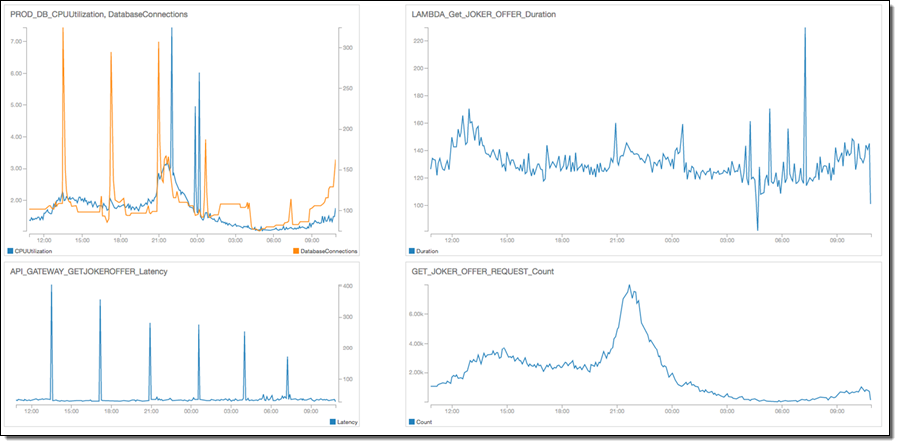This screenshot has height=446, width=900.
Task: Click the blue CPUUtilization legend swatch
Action: pyautogui.click(x=10, y=251)
